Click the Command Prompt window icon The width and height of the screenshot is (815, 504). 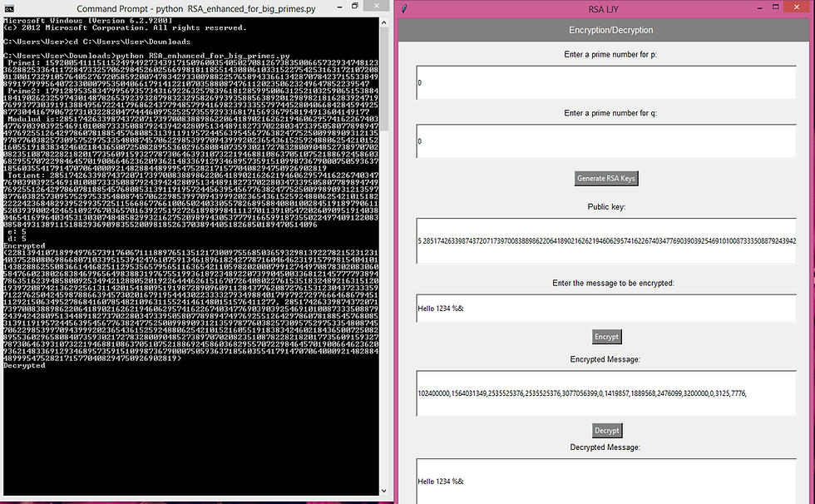tap(9, 8)
